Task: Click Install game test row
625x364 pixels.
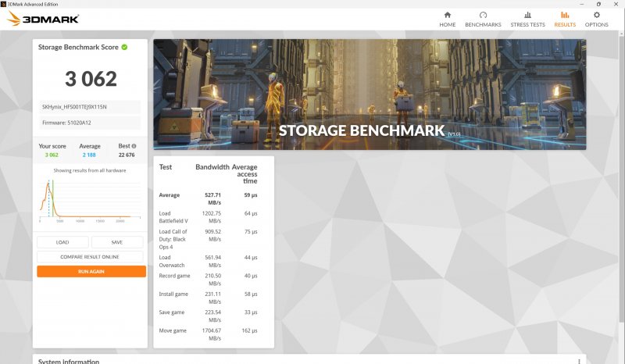Action: [208, 298]
